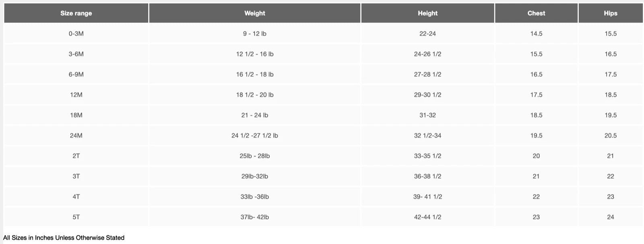This screenshot has height=244, width=644.
Task: Click the Chest column header
Action: click(536, 13)
